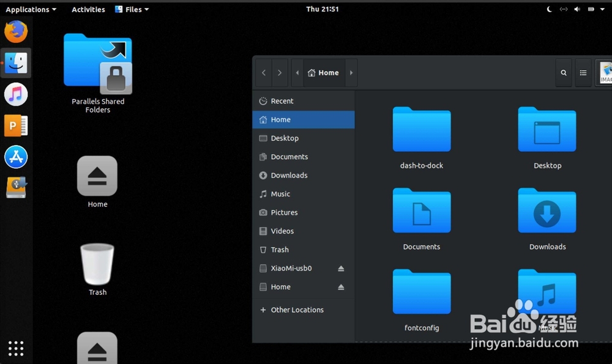Screen dimensions: 612x364
Task: Select Trash in the sidebar
Action: click(x=304, y=250)
